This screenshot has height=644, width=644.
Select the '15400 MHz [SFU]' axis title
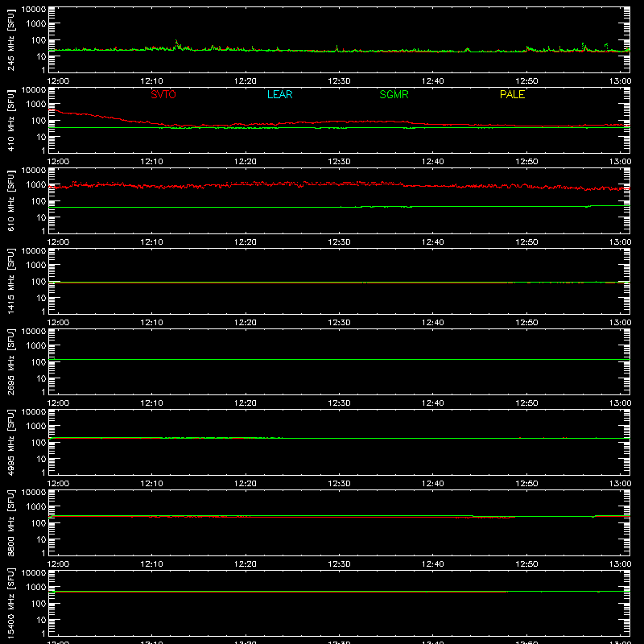(11, 603)
